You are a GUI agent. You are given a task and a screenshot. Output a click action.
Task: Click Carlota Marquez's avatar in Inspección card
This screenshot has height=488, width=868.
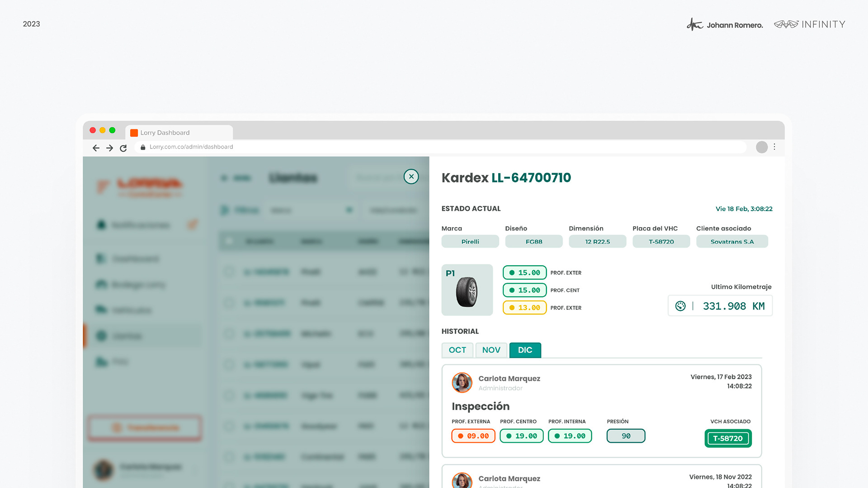pyautogui.click(x=462, y=383)
